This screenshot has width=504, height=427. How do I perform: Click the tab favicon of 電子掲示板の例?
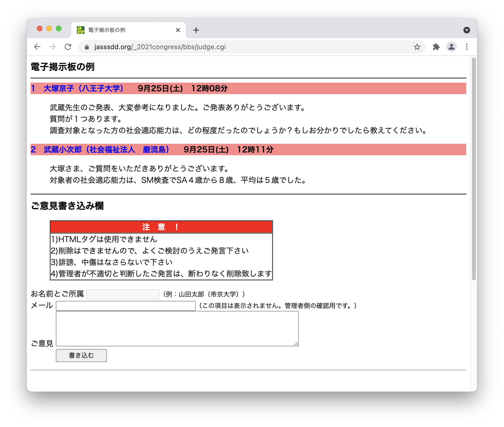tap(80, 30)
